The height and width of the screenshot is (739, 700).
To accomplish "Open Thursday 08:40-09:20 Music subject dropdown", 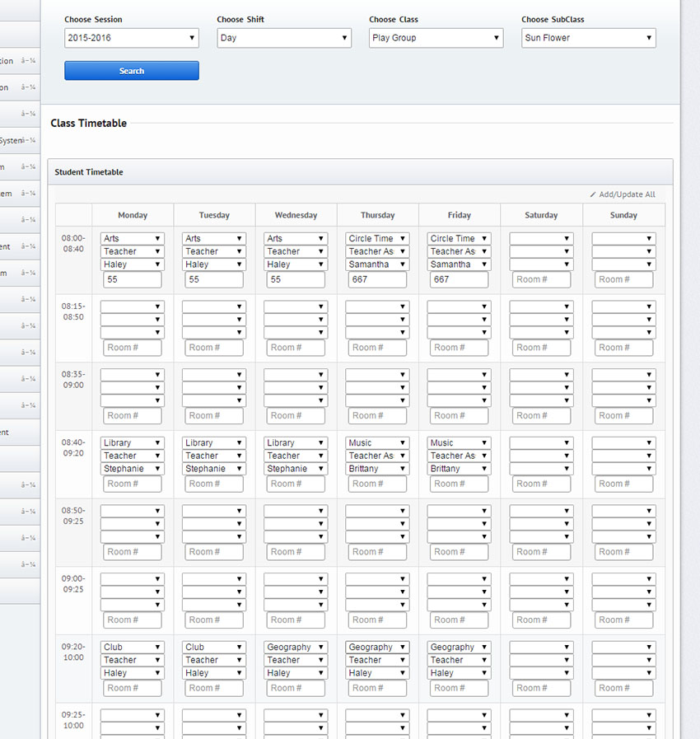I will tap(377, 443).
